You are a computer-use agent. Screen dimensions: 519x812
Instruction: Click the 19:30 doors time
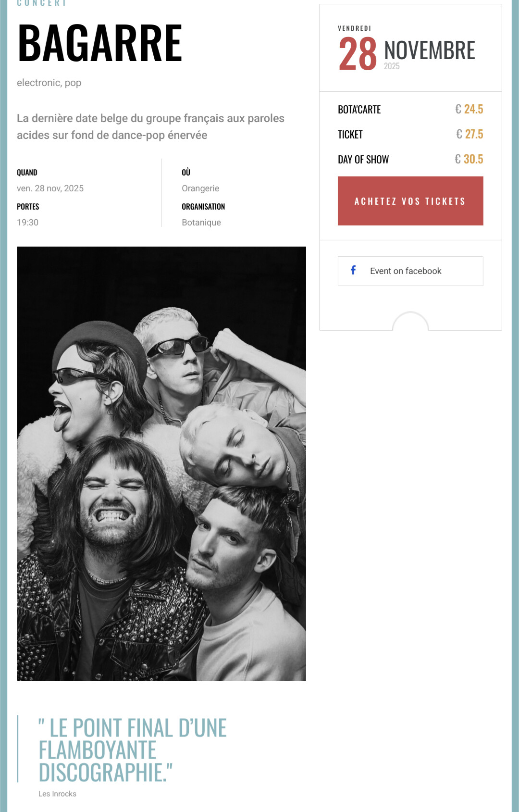27,223
